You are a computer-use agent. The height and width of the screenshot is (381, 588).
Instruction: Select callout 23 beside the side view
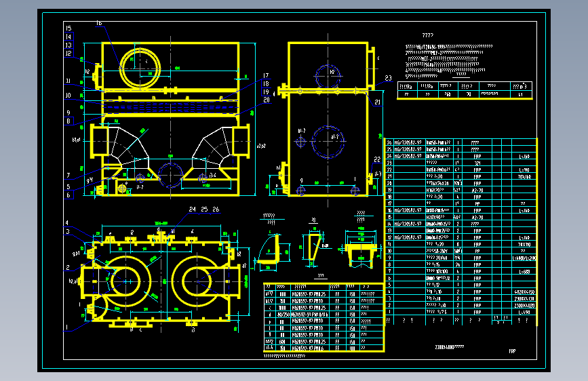pos(388,78)
